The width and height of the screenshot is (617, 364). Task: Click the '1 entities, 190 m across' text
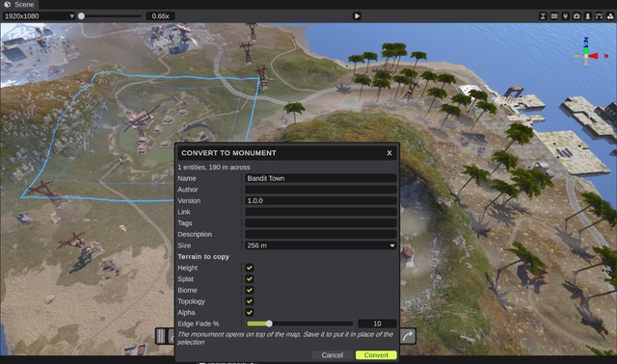pos(213,168)
